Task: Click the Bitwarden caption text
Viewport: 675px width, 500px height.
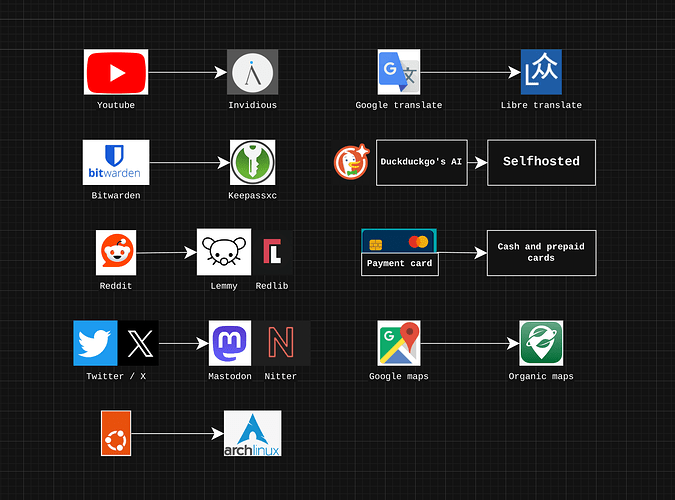Action: (116, 196)
